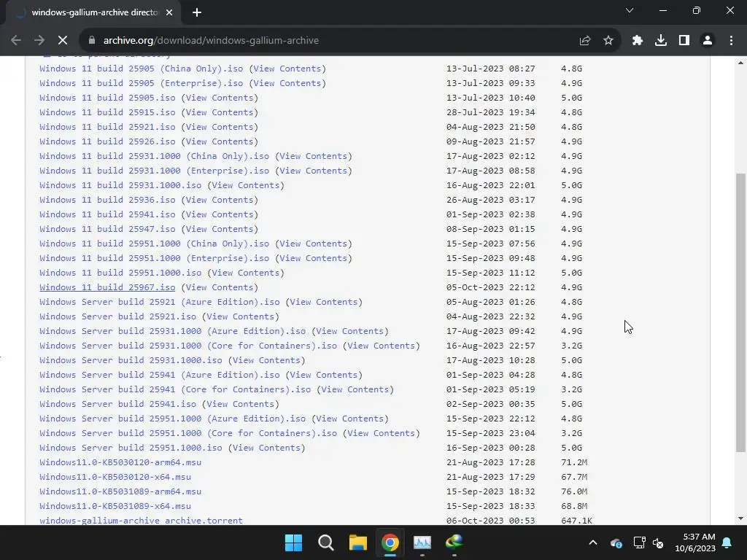Screen dimensions: 747x560
Task: Open the network status tray icon
Action: [x=639, y=542]
